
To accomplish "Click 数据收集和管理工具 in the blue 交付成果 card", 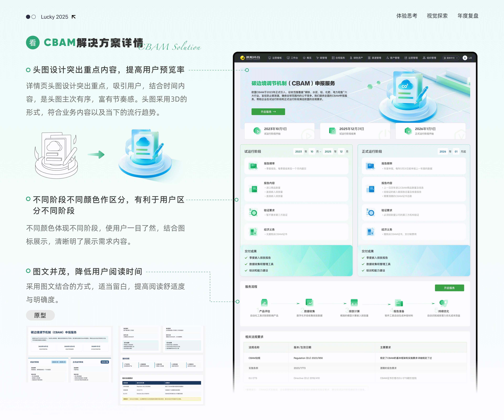I will 378,264.
